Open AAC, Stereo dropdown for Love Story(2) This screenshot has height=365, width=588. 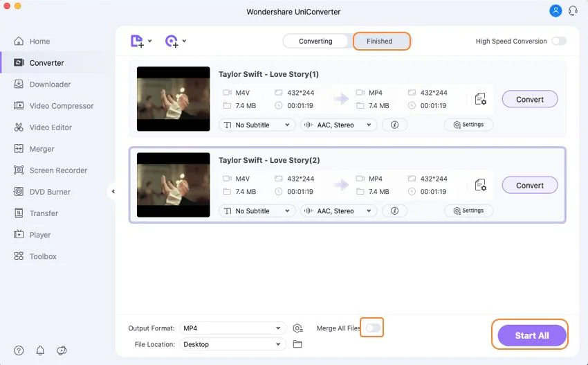[x=338, y=211]
